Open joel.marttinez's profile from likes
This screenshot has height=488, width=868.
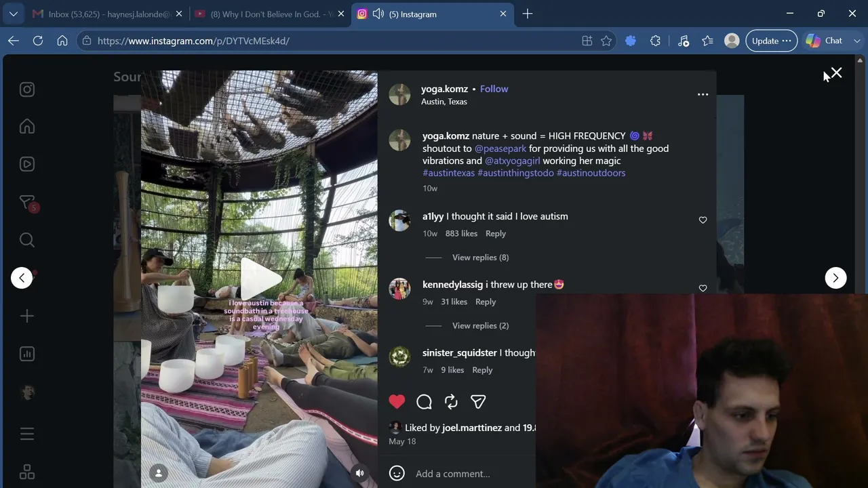pos(472,428)
